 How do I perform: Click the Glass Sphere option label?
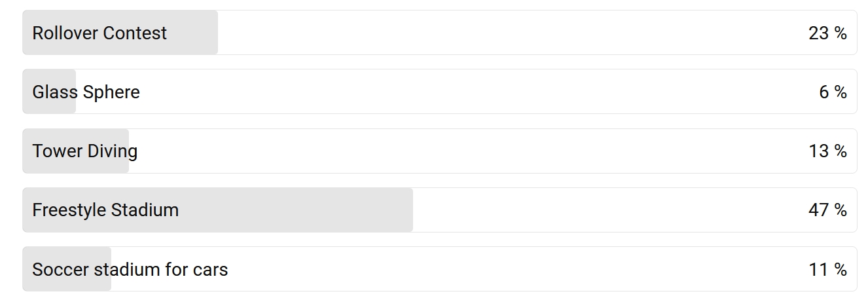86,92
